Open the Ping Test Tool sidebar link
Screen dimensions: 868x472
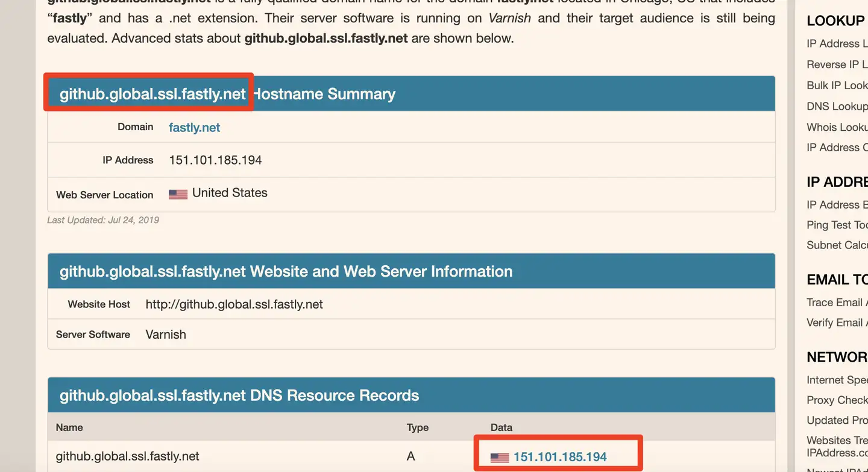tap(837, 224)
